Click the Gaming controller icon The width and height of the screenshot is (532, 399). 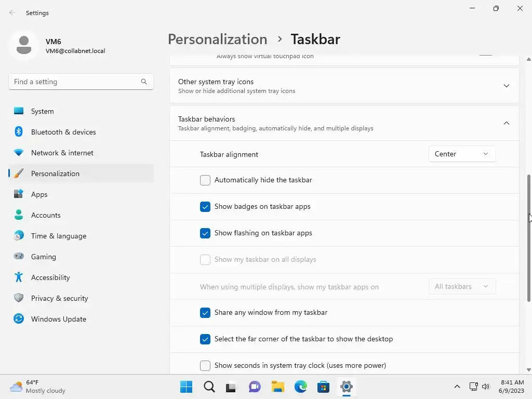point(19,256)
